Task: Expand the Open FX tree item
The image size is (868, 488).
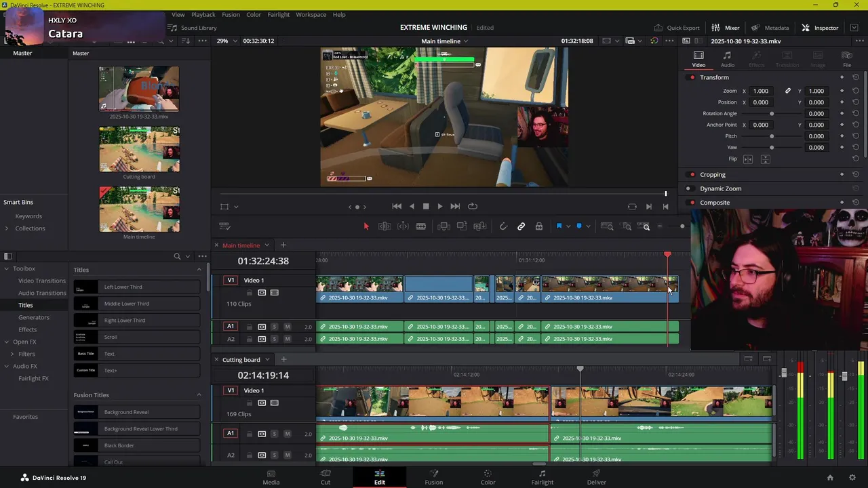Action: pos(7,342)
